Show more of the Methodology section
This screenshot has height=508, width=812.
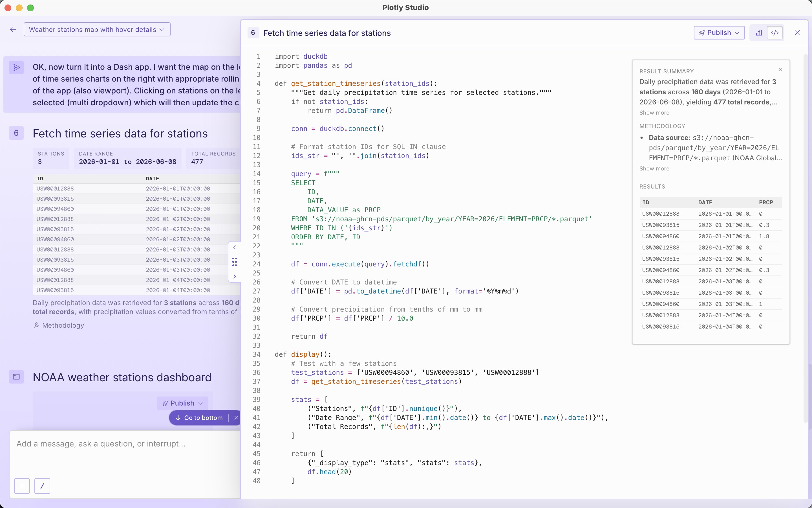(x=654, y=168)
